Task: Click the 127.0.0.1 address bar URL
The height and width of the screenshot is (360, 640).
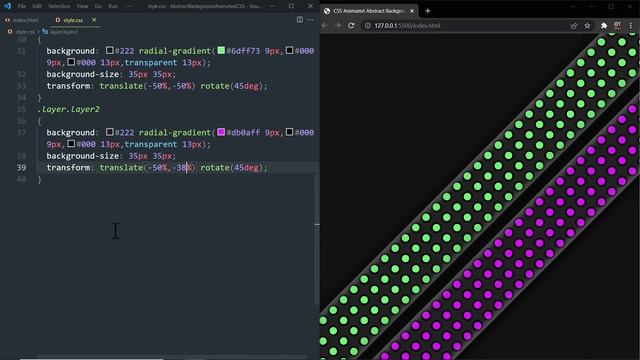Action: click(x=407, y=25)
